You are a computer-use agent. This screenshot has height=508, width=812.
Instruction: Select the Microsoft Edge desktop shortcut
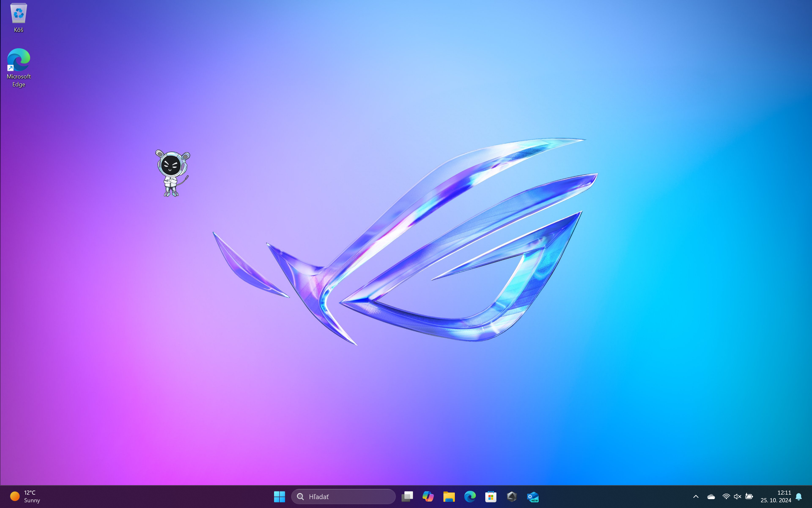[x=18, y=68]
